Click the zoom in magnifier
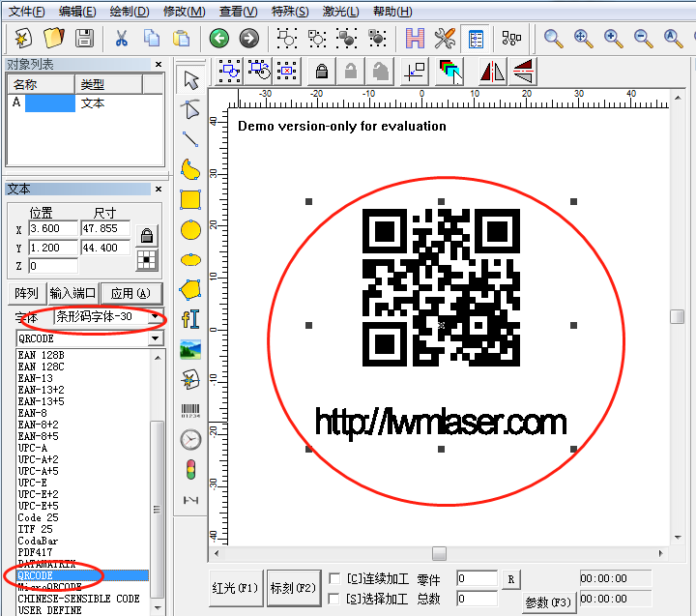The height and width of the screenshot is (616, 696). 614,38
